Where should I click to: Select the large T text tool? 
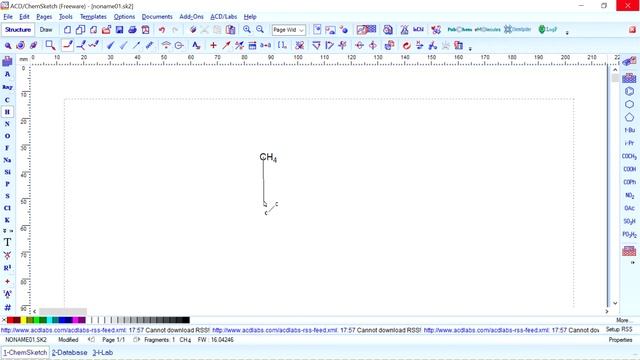click(7, 242)
